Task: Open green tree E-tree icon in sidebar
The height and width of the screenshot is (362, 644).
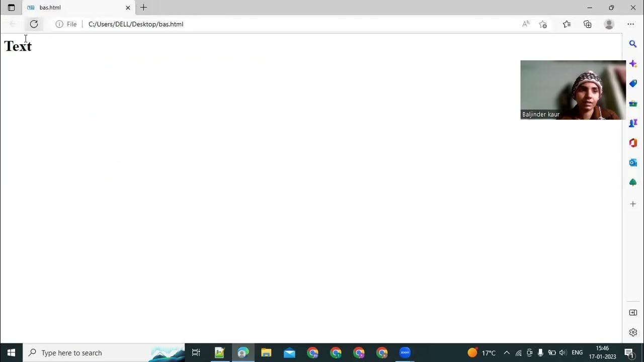Action: 633,182
